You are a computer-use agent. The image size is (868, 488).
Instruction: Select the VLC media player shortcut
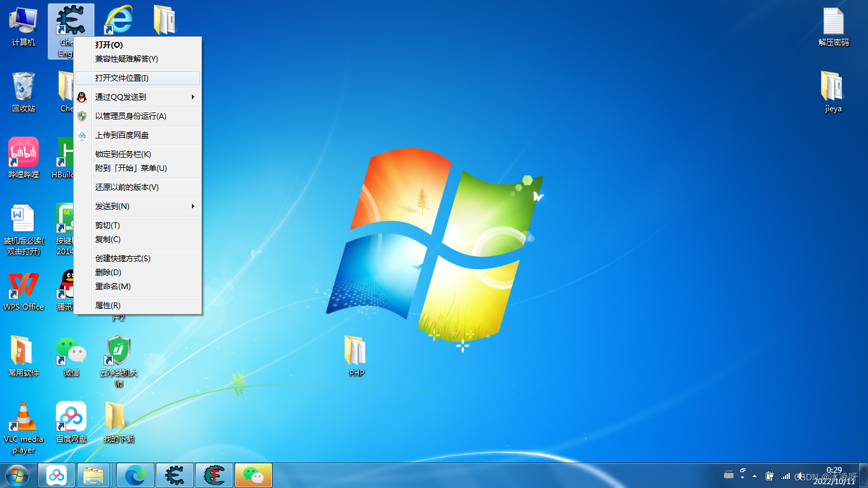click(24, 428)
